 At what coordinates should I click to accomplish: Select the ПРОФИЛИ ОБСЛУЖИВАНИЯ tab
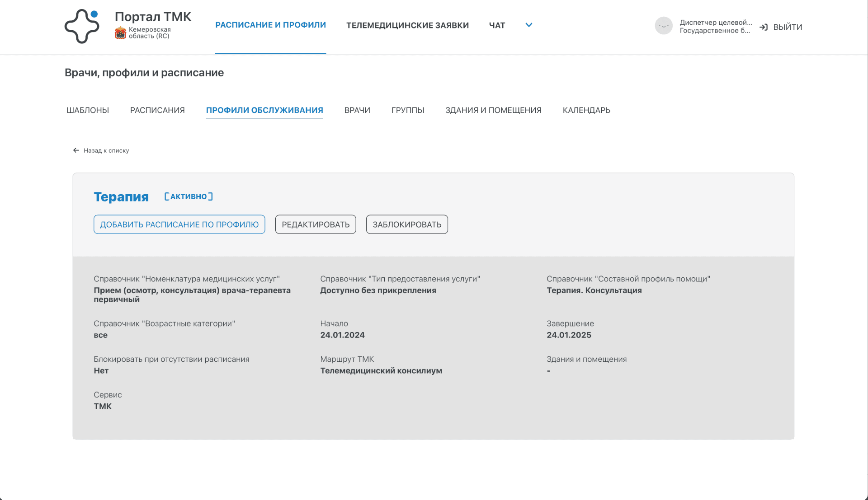264,110
